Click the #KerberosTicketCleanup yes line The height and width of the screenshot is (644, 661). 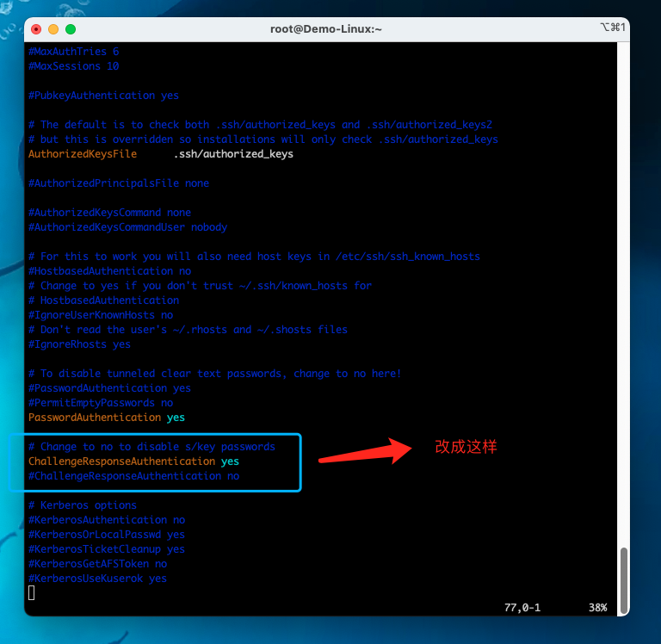pos(107,549)
